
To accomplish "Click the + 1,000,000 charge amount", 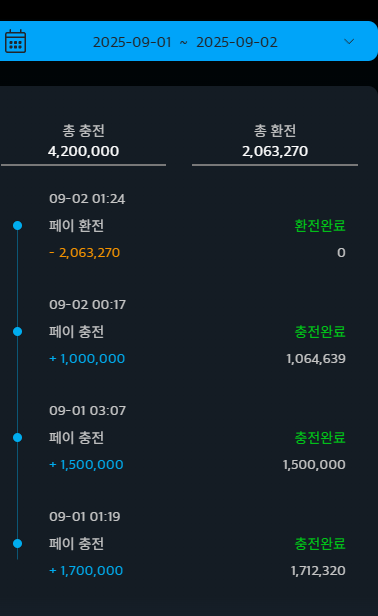I will (x=87, y=359).
